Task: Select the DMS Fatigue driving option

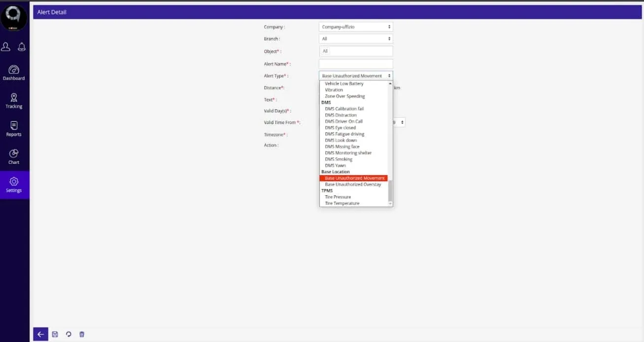Action: pos(344,134)
